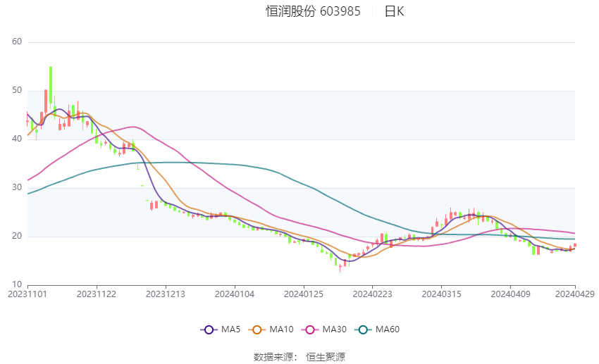
Task: Click y-axis value 20
Action: pos(17,236)
